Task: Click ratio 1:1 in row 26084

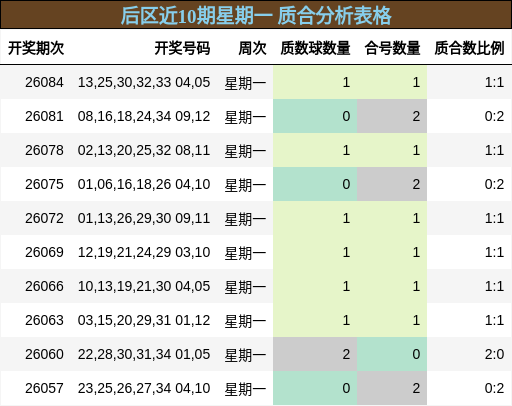Action: tap(494, 82)
